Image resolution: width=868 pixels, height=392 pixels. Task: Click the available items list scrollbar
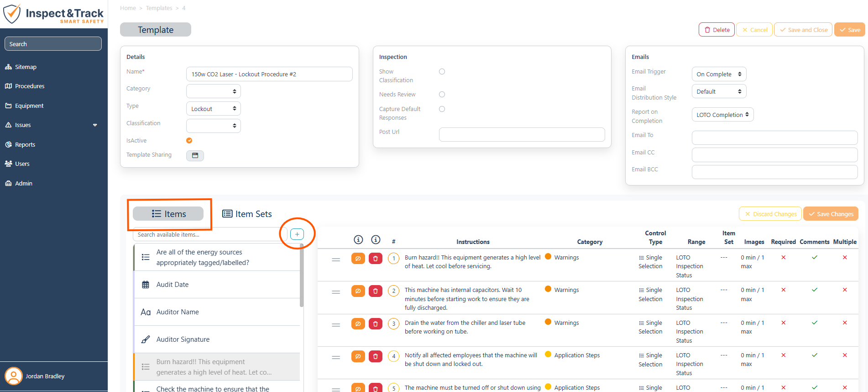(302, 275)
